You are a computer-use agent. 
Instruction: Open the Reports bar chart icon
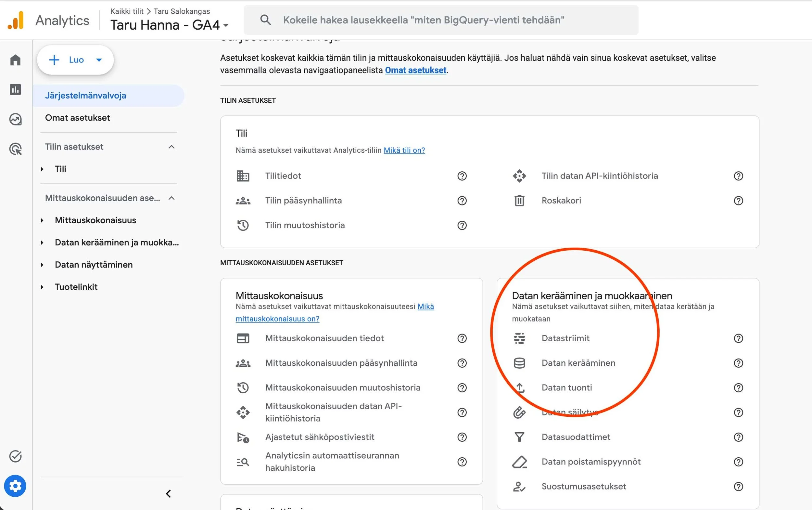click(x=16, y=89)
